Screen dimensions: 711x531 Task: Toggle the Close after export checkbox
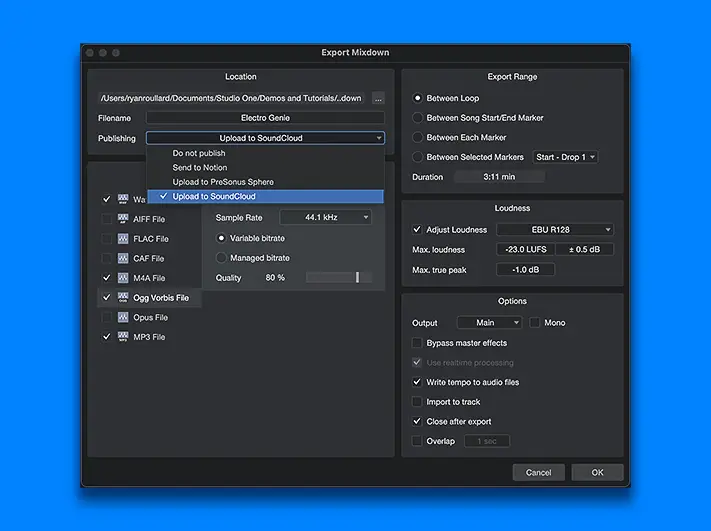pos(417,421)
